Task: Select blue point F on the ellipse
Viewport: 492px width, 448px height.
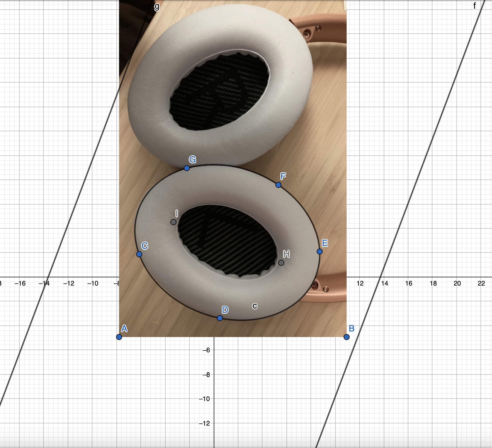Action: 278,185
